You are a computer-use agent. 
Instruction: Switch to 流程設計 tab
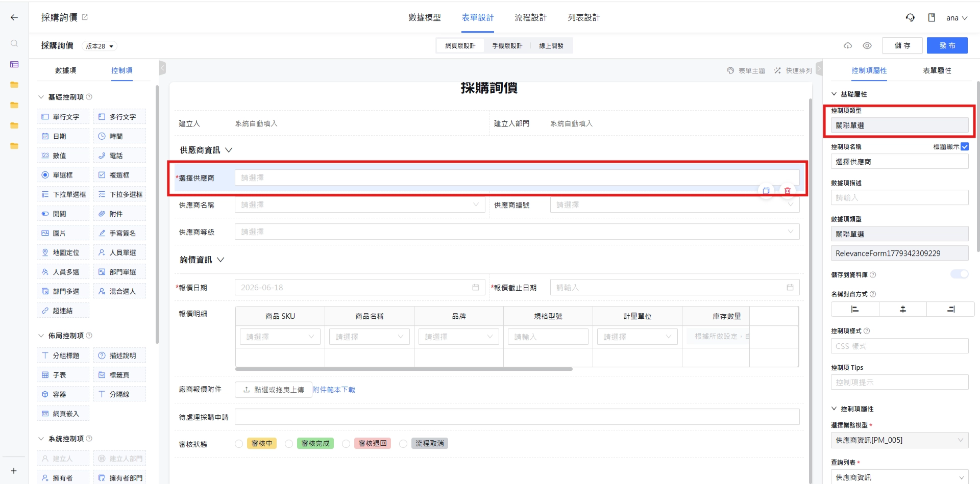point(531,17)
